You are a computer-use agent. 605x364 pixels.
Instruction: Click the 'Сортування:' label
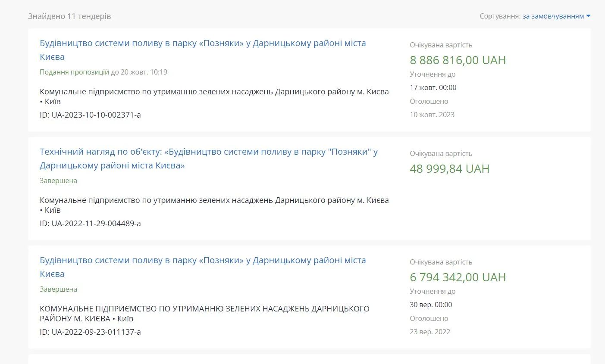tap(500, 16)
